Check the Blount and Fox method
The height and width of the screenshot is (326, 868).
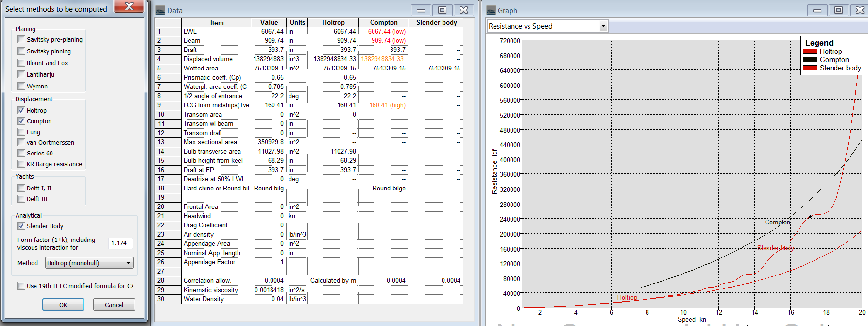coord(21,63)
